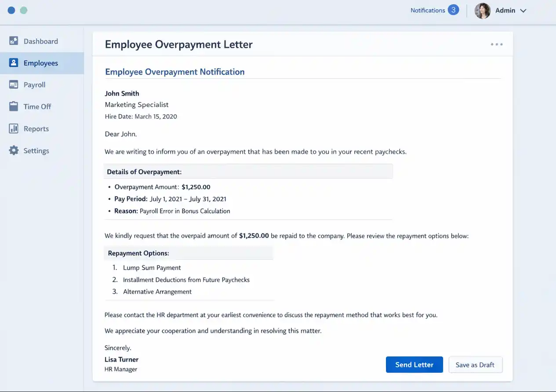This screenshot has height=392, width=556.
Task: Switch to the Employees section
Action: pyautogui.click(x=41, y=62)
